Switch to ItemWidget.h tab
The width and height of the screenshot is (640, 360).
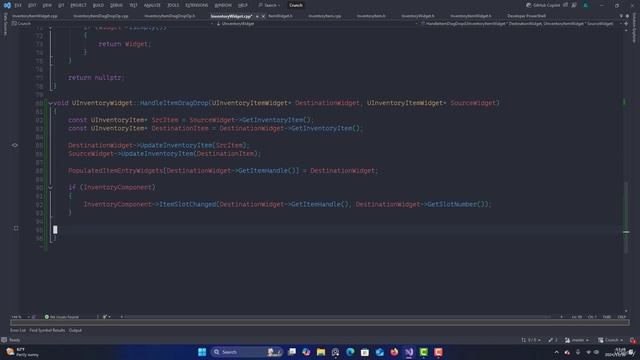tap(280, 16)
